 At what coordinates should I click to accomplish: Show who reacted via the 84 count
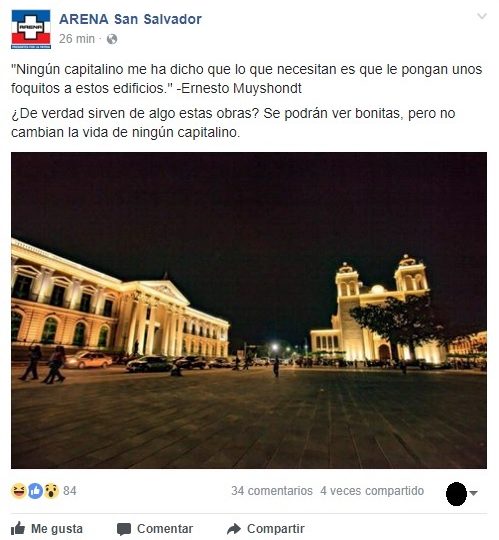(70, 491)
